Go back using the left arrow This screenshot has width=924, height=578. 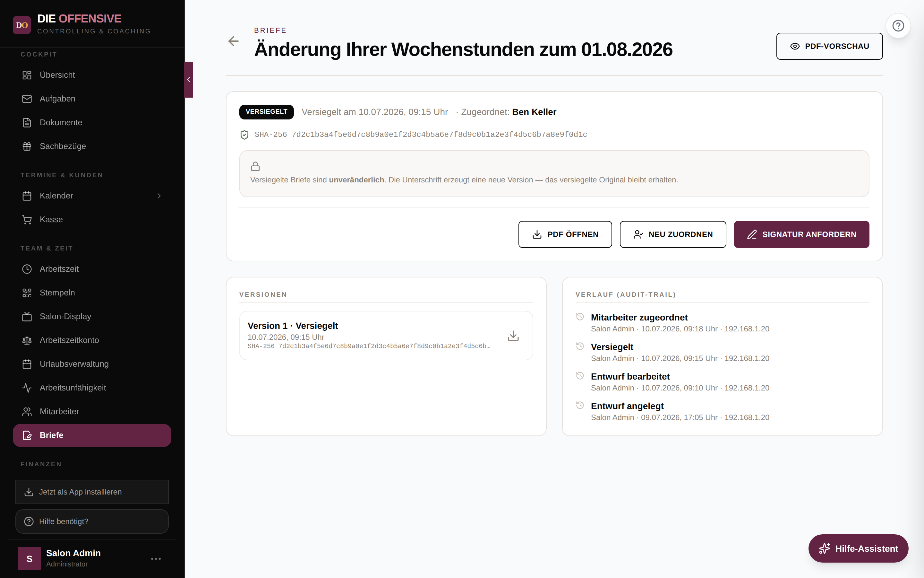(x=233, y=41)
